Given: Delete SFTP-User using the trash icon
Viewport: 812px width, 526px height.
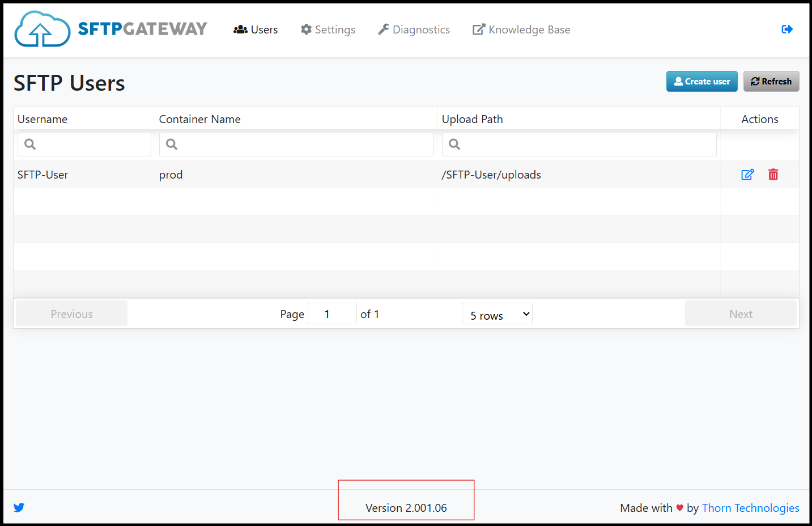Looking at the screenshot, I should pyautogui.click(x=773, y=175).
